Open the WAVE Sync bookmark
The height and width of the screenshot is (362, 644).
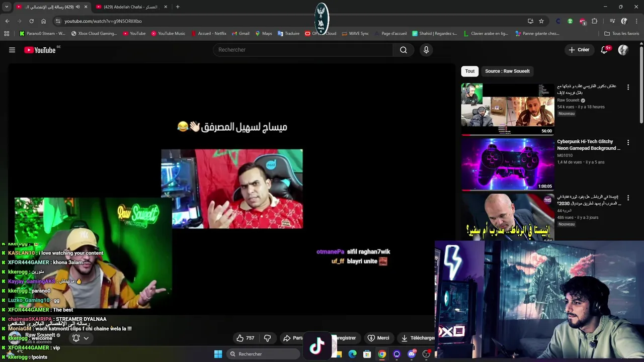click(x=355, y=34)
